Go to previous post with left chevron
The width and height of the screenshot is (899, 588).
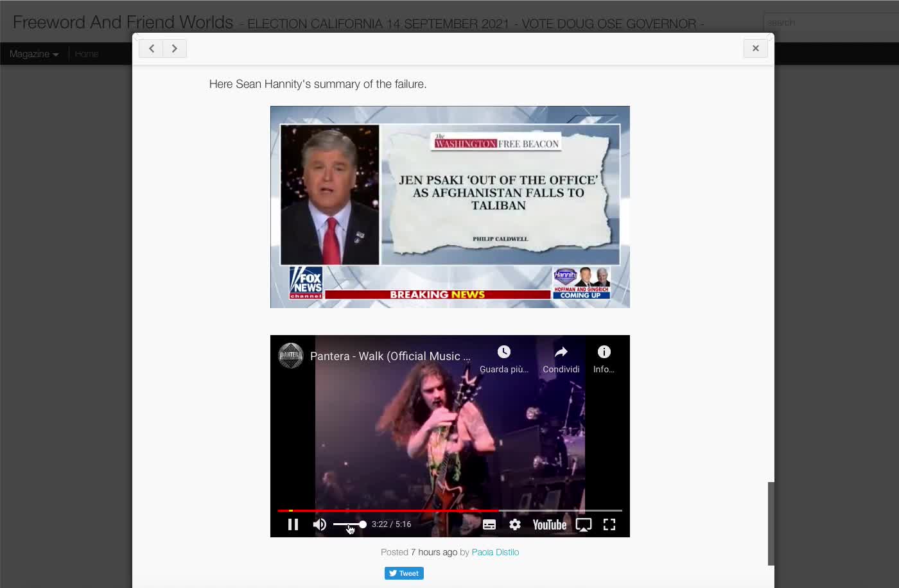151,48
